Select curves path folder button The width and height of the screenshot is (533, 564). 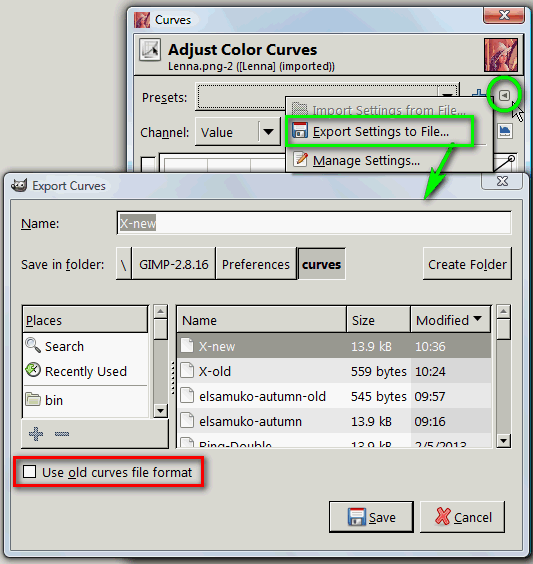coord(322,264)
